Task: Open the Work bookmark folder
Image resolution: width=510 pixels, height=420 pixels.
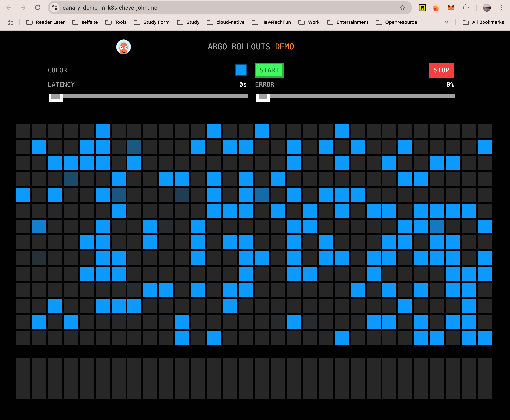Action: tap(309, 22)
